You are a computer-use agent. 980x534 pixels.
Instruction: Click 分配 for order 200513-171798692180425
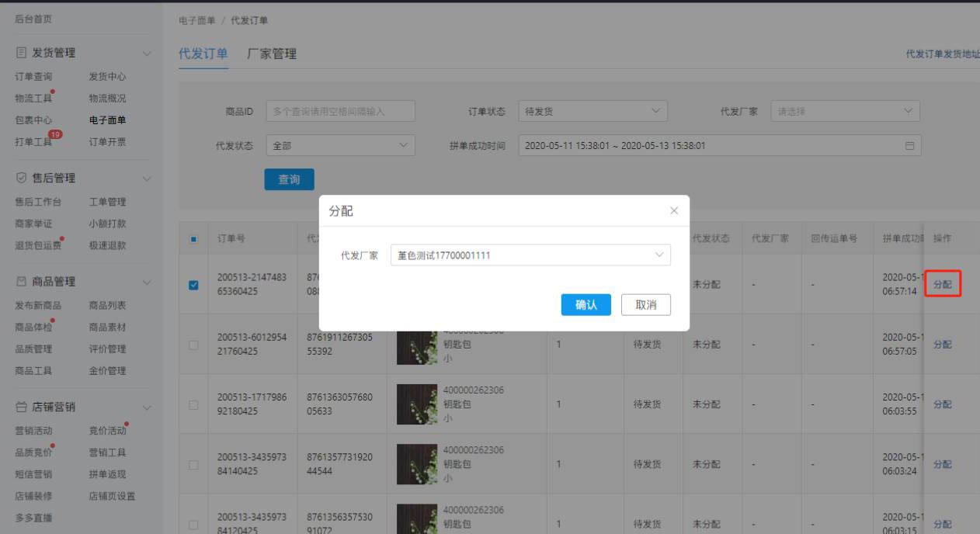942,404
